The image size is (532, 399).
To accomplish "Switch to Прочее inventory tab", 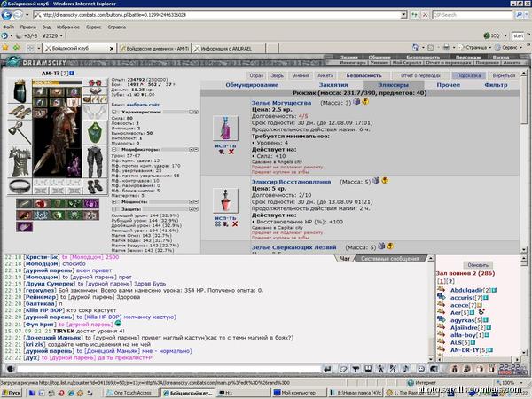I will 448,85.
